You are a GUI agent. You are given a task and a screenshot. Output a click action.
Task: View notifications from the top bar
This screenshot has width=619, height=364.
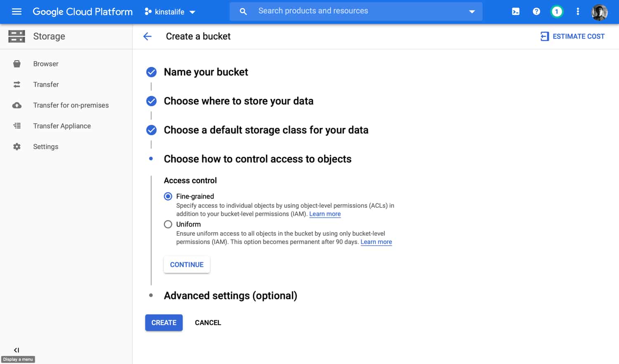coord(557,12)
